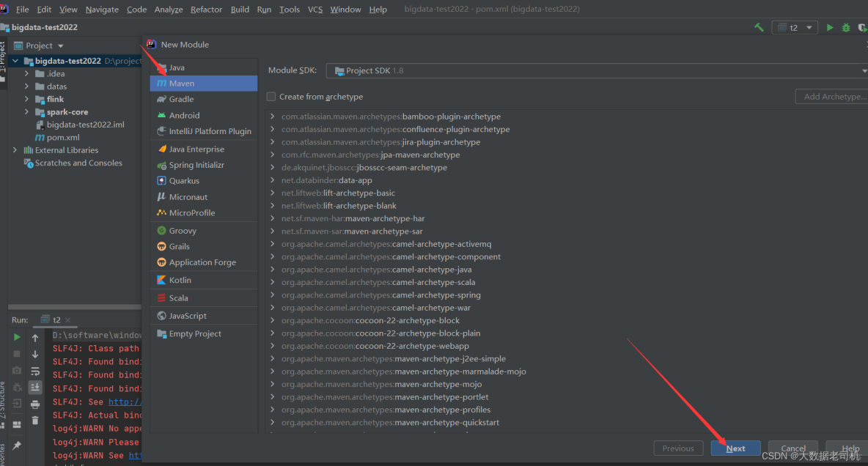
Task: Open the Navigate menu
Action: pyautogui.click(x=102, y=9)
